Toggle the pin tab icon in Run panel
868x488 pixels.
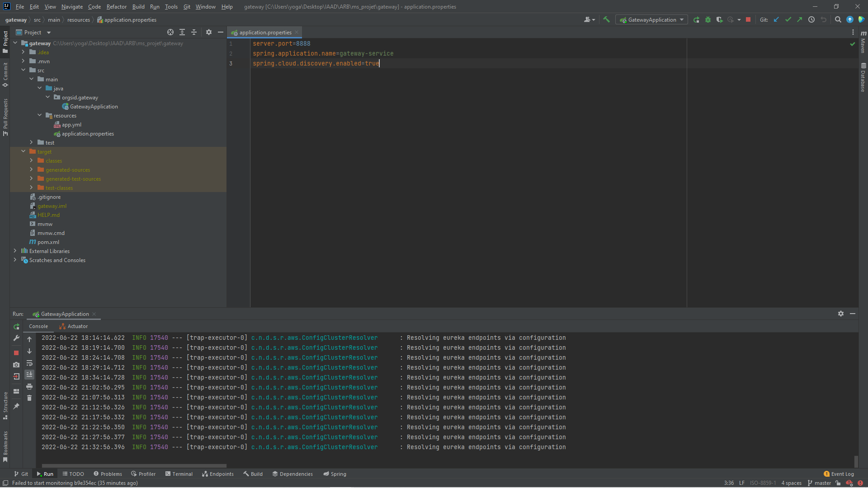(x=16, y=406)
